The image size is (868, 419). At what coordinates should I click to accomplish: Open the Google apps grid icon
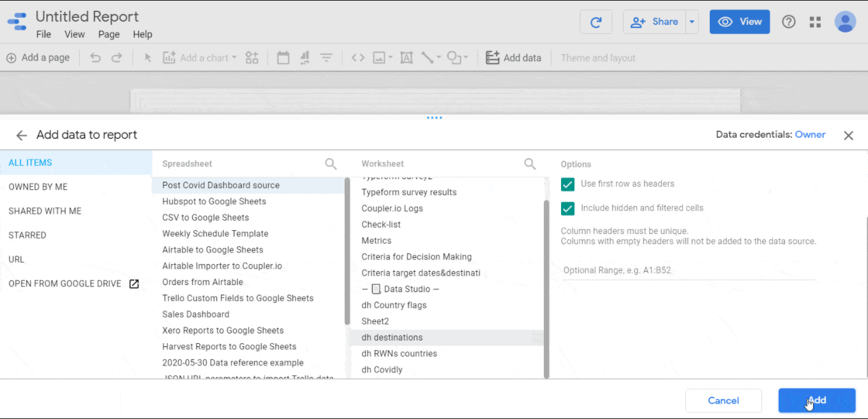tap(815, 22)
